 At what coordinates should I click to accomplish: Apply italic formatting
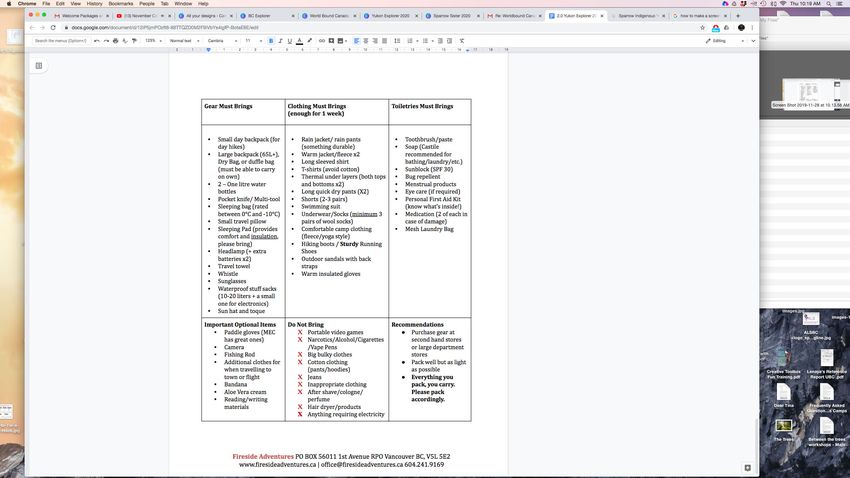(280, 41)
